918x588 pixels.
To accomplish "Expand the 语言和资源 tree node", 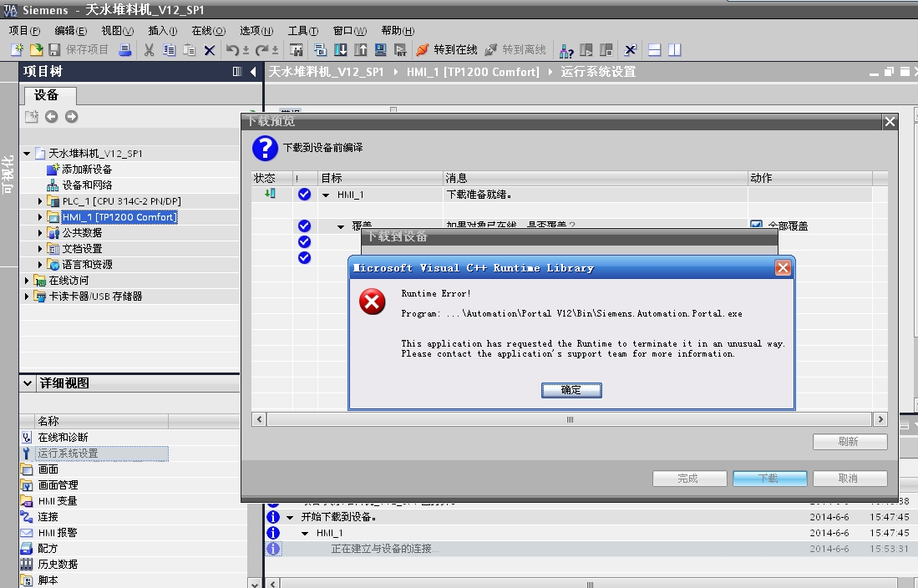I will [x=40, y=264].
